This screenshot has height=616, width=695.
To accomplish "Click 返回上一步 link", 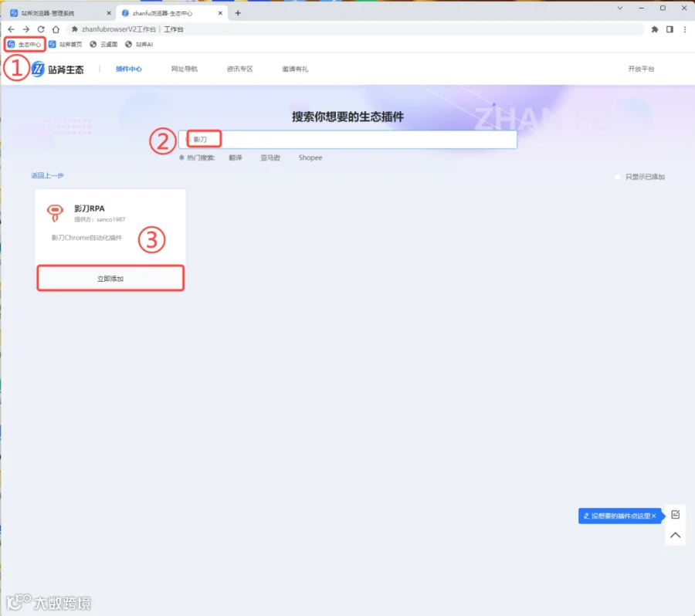I will pyautogui.click(x=47, y=175).
